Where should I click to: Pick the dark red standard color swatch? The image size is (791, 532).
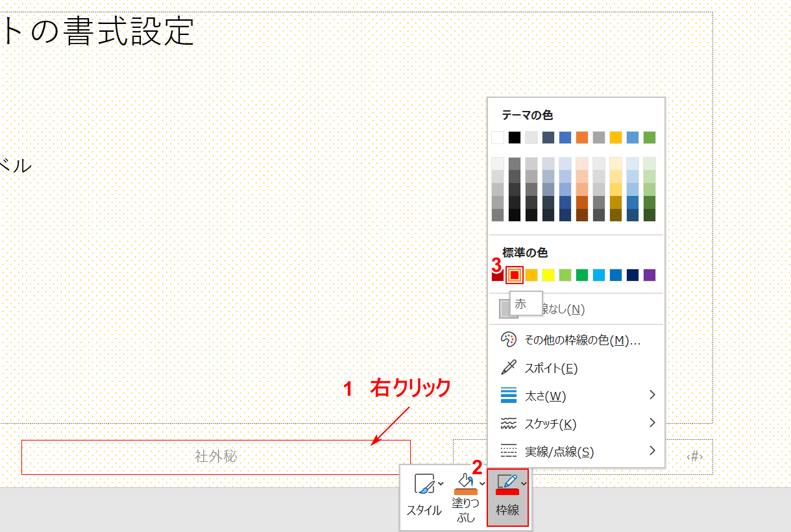click(x=498, y=275)
